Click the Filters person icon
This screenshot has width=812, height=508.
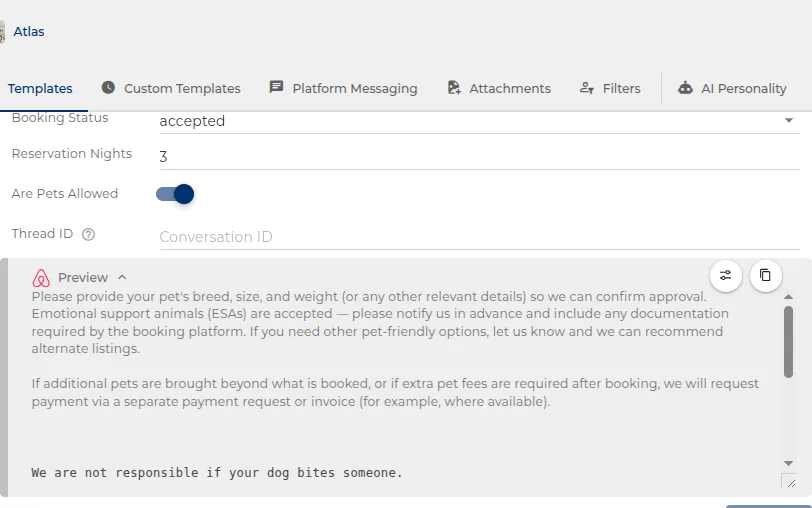(586, 88)
